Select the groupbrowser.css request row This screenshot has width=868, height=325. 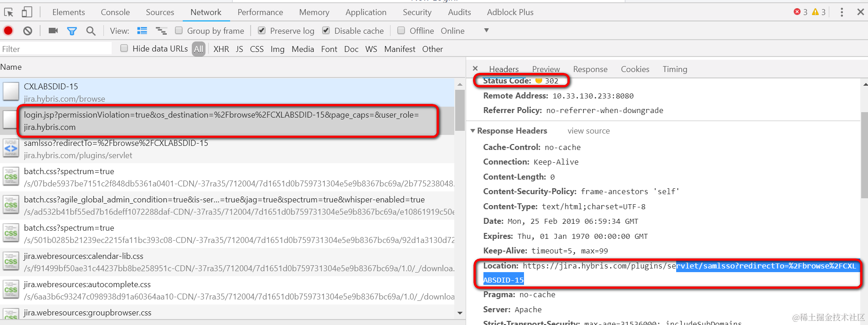point(227,314)
